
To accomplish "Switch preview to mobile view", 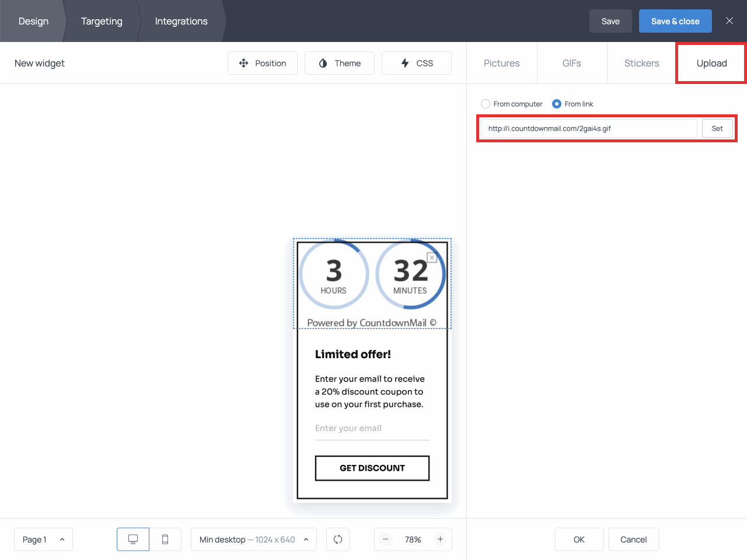I will tap(165, 539).
